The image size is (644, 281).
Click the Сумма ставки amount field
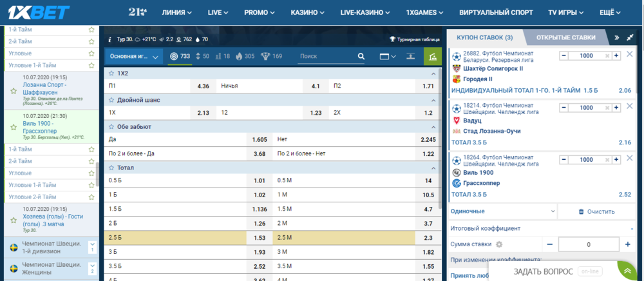click(589, 244)
